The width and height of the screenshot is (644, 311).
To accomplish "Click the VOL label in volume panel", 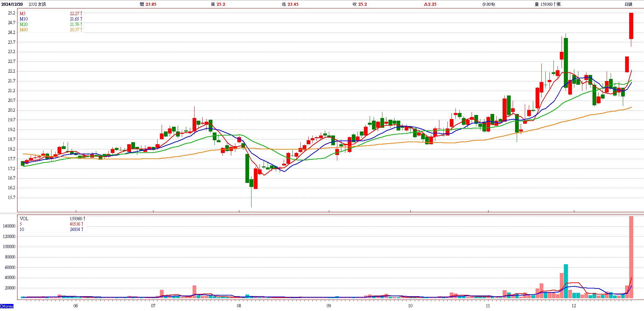I will coord(24,219).
